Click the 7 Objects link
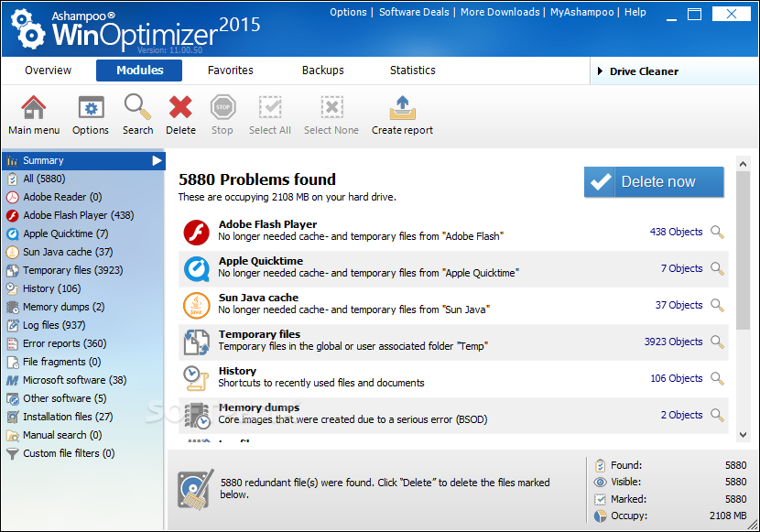Viewport: 760px width, 532px height. [681, 268]
